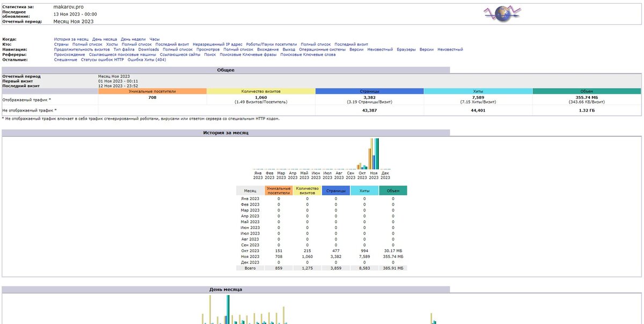The width and height of the screenshot is (644, 324).
Task: Click the Ноя 2023 bar in monthly chart
Action: point(374,153)
